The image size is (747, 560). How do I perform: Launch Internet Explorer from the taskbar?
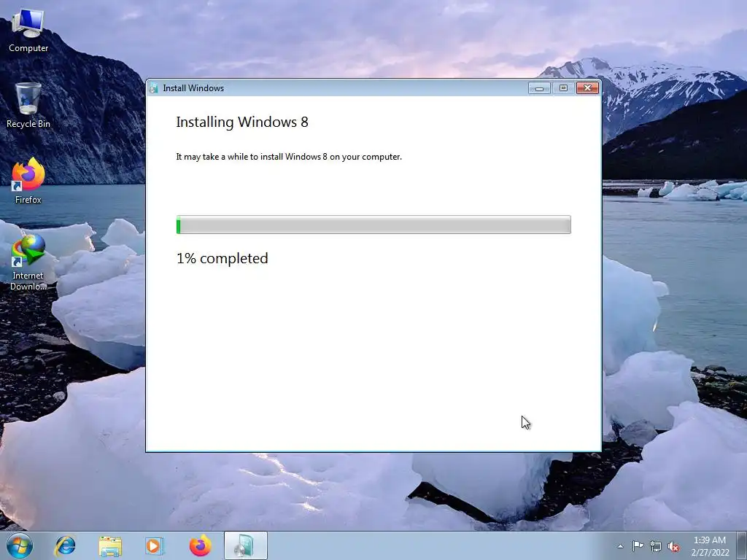[65, 545]
